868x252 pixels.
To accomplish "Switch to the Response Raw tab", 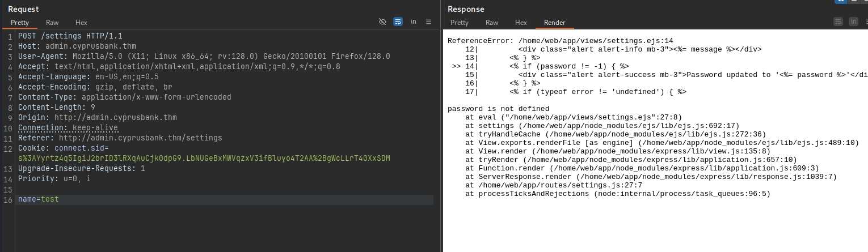I will [492, 23].
